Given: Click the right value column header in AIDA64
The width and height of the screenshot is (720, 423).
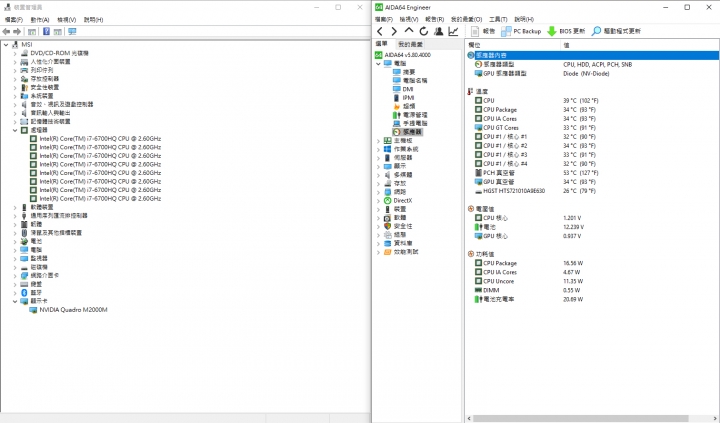Looking at the screenshot, I should pos(640,45).
